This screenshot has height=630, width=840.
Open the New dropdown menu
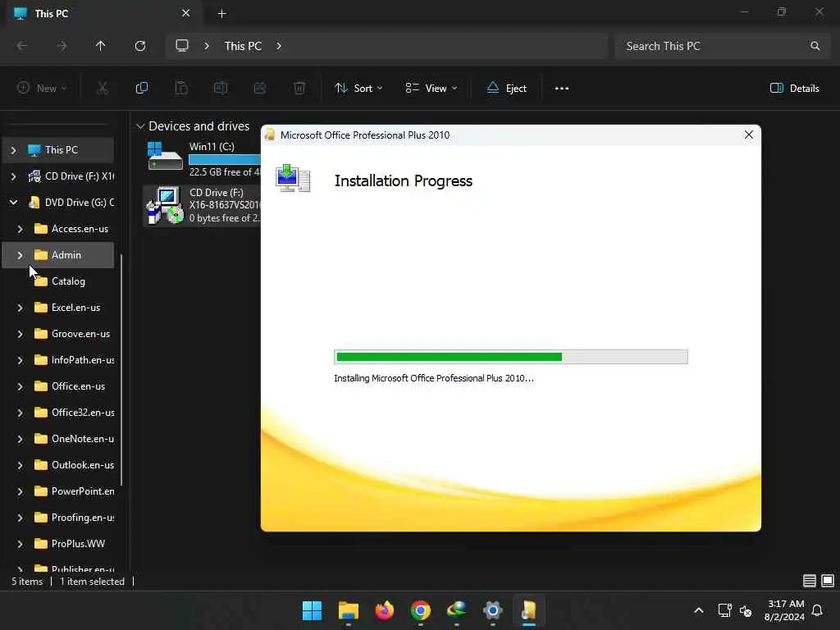(x=42, y=89)
